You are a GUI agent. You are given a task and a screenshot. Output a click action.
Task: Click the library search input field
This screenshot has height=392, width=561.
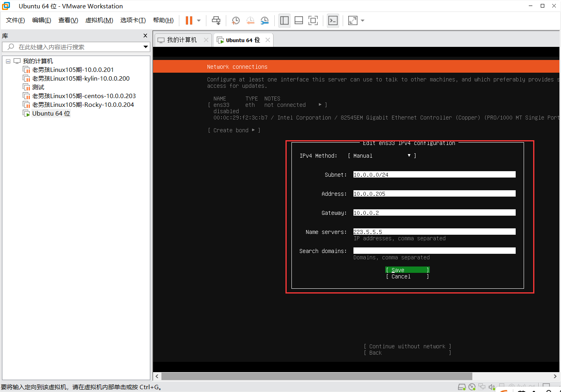coord(76,47)
